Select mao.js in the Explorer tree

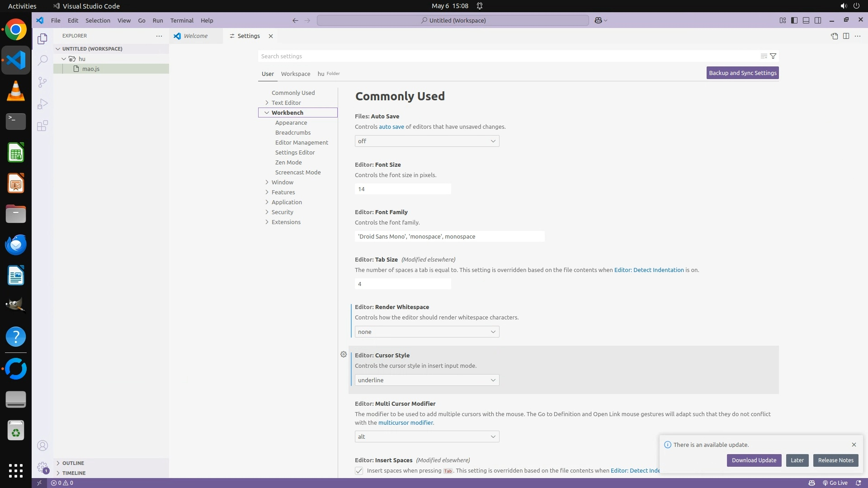pyautogui.click(x=91, y=69)
